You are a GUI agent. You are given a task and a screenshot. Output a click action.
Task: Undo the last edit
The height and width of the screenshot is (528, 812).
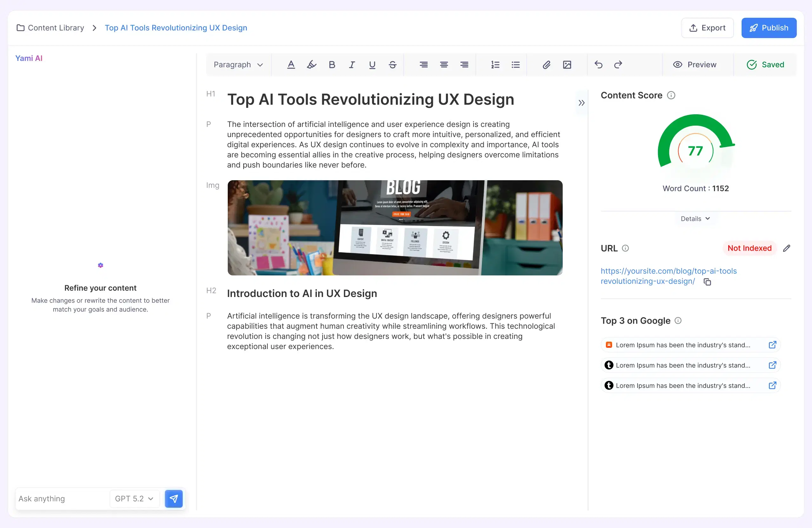click(x=598, y=64)
